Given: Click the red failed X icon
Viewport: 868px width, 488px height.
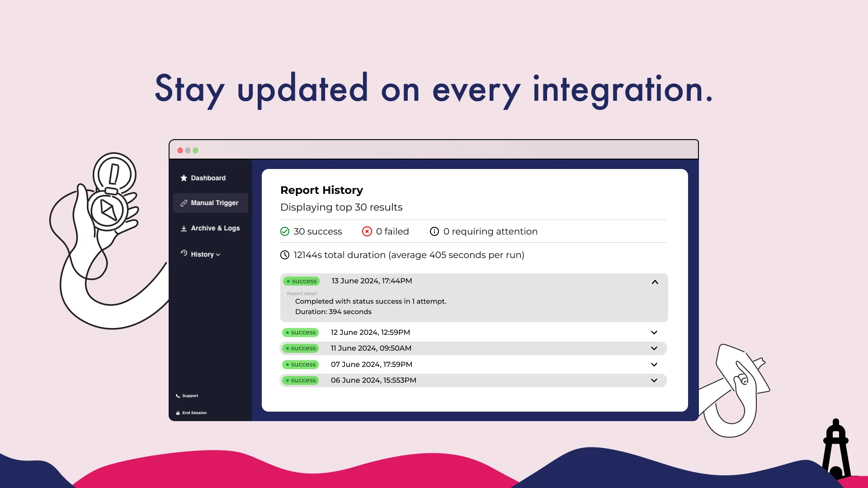Looking at the screenshot, I should [x=367, y=232].
